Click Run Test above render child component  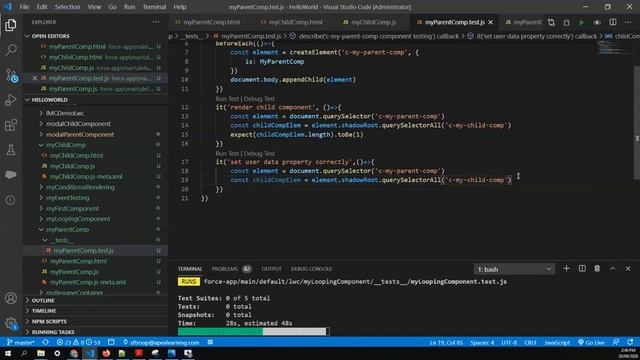[227, 99]
